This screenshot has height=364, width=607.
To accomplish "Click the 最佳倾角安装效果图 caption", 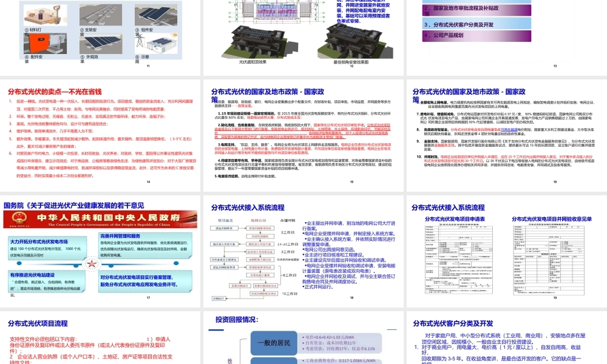I will click(x=351, y=62).
